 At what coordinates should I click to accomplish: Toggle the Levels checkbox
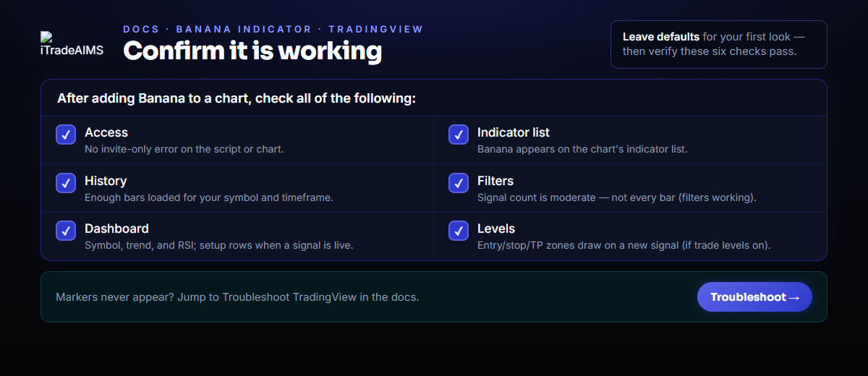pos(459,231)
